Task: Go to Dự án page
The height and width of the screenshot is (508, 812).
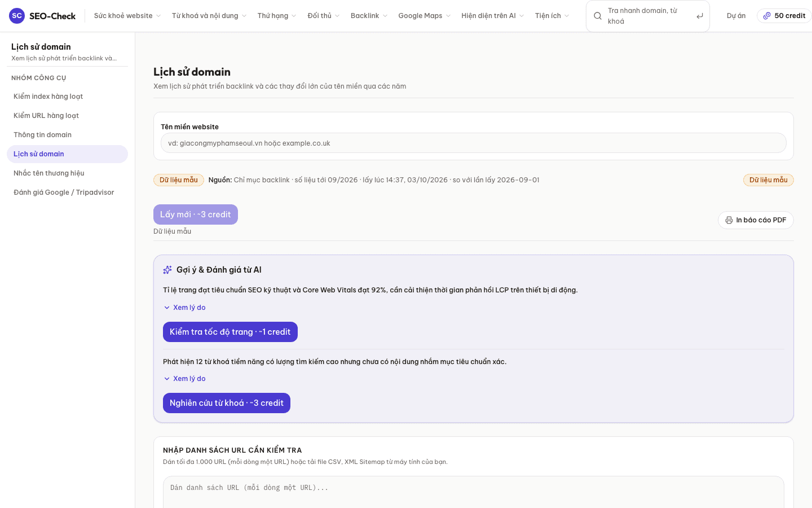Action: coord(736,16)
